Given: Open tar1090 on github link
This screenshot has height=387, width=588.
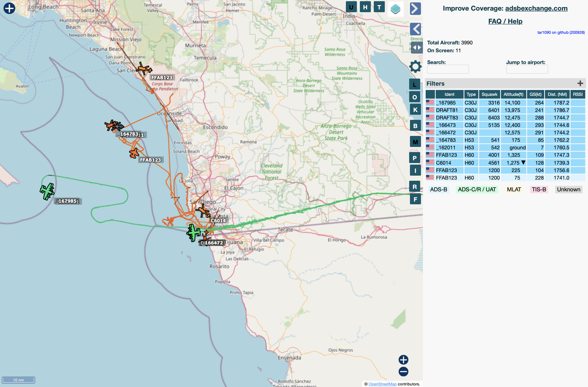Looking at the screenshot, I should click(x=561, y=33).
